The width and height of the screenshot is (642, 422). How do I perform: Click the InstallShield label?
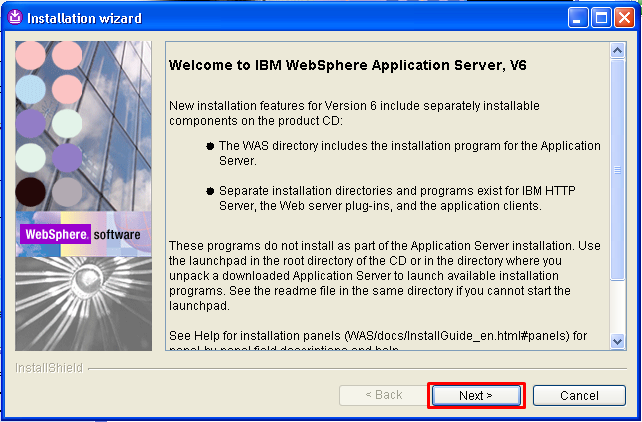[49, 368]
